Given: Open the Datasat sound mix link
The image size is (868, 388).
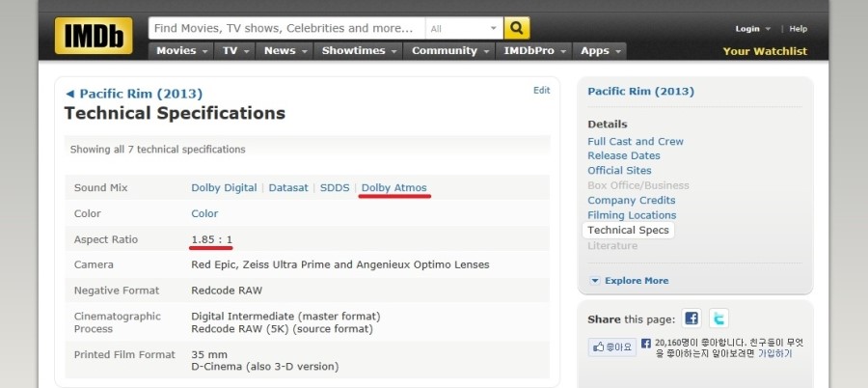Looking at the screenshot, I should point(287,188).
